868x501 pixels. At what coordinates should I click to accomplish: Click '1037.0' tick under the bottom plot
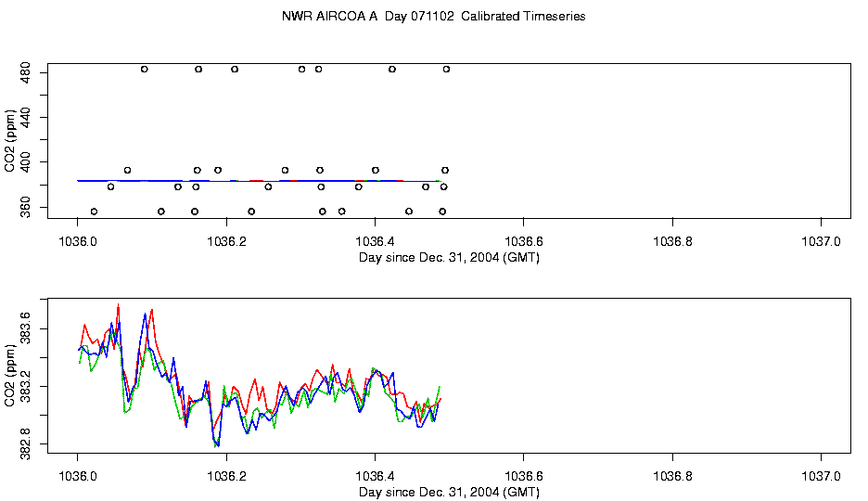(821, 476)
